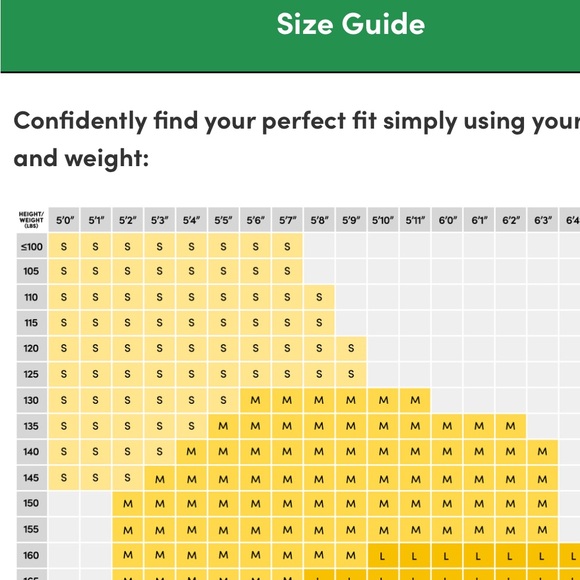The image size is (580, 580).
Task: Click the empty cell for 5'0" at 150 lbs
Action: (x=64, y=503)
